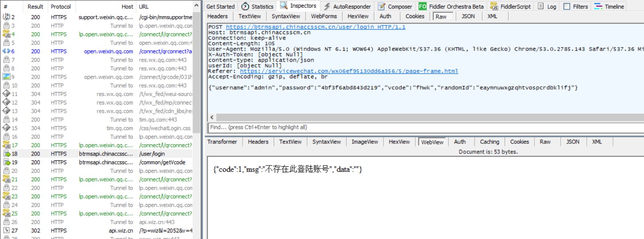Image resolution: width=644 pixels, height=239 pixels.
Task: Click the Find text field
Action: 426,127
